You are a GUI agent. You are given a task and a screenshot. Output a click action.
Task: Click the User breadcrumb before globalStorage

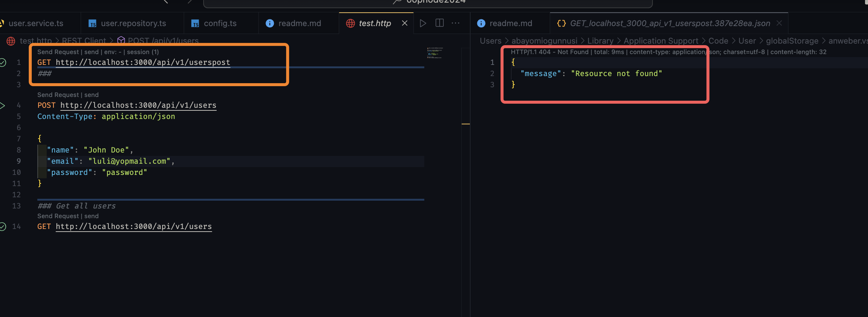click(747, 41)
